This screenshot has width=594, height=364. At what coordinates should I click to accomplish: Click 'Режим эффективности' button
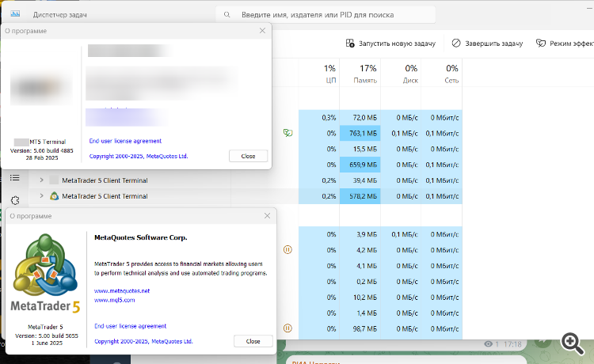click(565, 44)
